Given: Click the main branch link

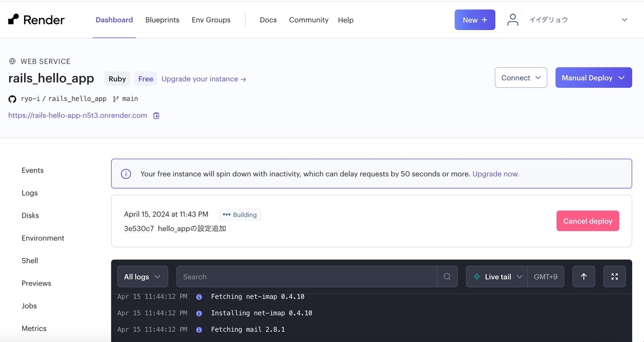Looking at the screenshot, I should pos(130,99).
